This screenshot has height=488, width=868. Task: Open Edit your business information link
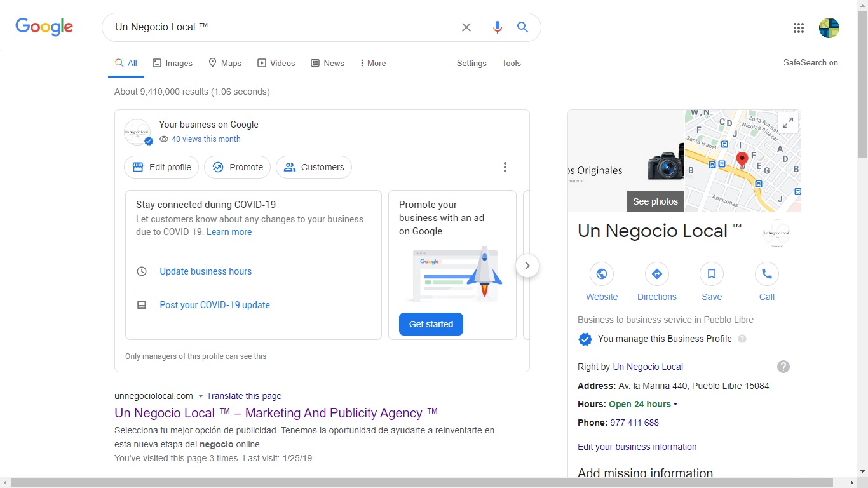click(x=637, y=447)
